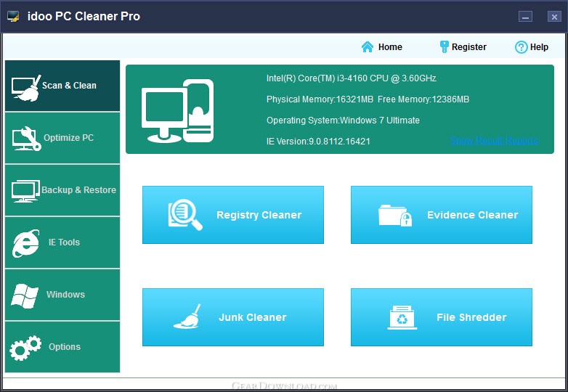Click the Physical Memory:16321MB text
Image resolution: width=568 pixels, height=392 pixels.
(320, 99)
